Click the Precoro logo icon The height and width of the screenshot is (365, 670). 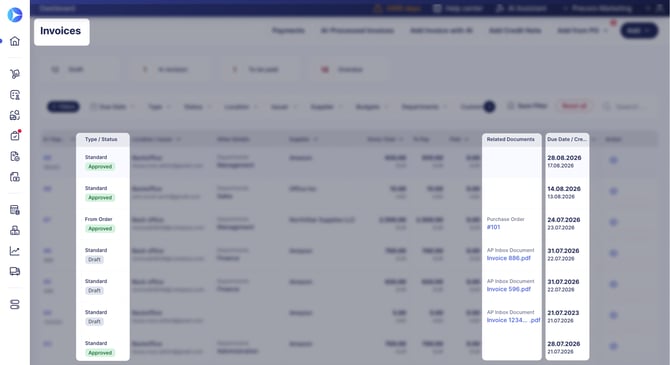click(x=15, y=15)
